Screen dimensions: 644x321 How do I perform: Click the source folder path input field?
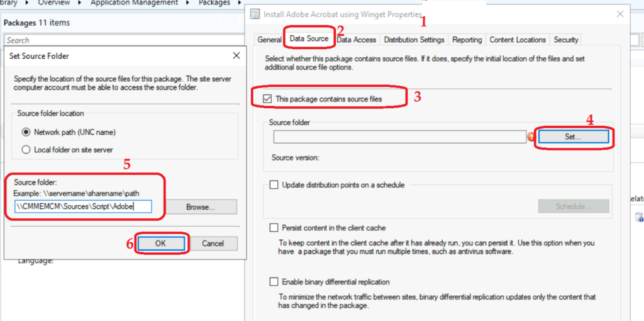tap(83, 206)
